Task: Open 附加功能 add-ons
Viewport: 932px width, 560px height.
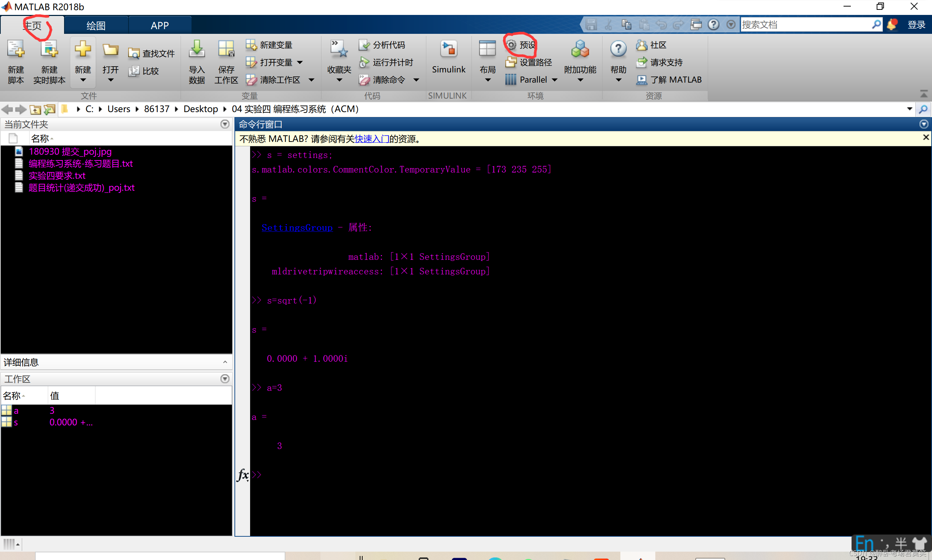Action: pyautogui.click(x=580, y=62)
